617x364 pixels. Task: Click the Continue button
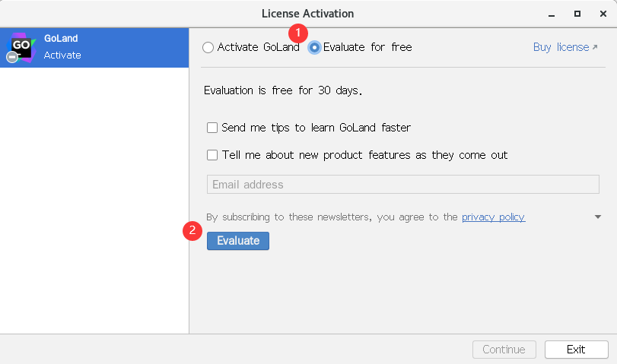pyautogui.click(x=504, y=350)
